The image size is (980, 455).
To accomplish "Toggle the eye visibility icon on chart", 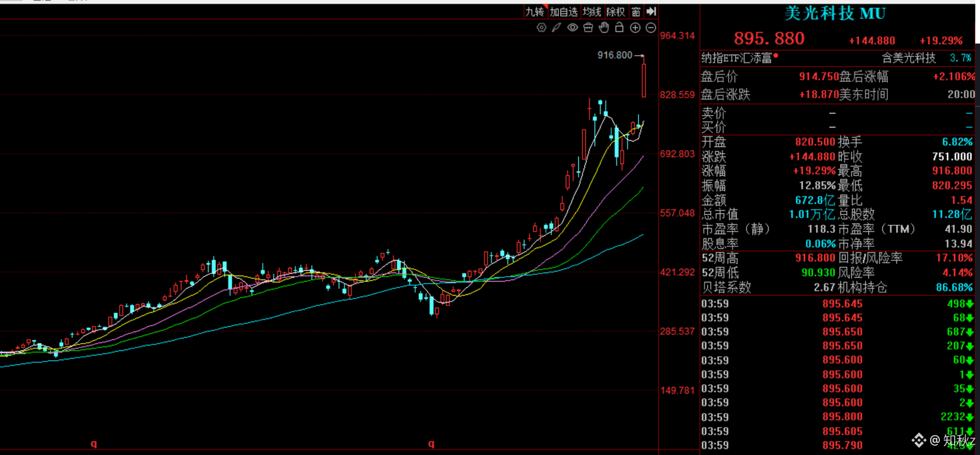I will [573, 27].
